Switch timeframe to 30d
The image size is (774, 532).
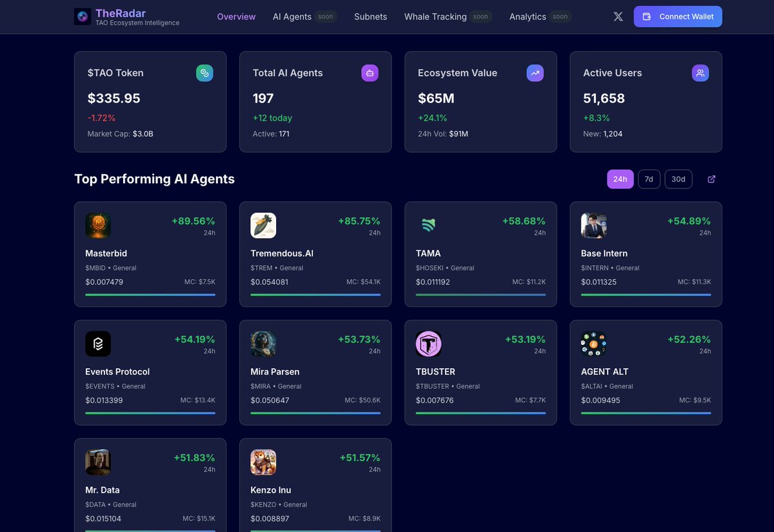pos(679,179)
